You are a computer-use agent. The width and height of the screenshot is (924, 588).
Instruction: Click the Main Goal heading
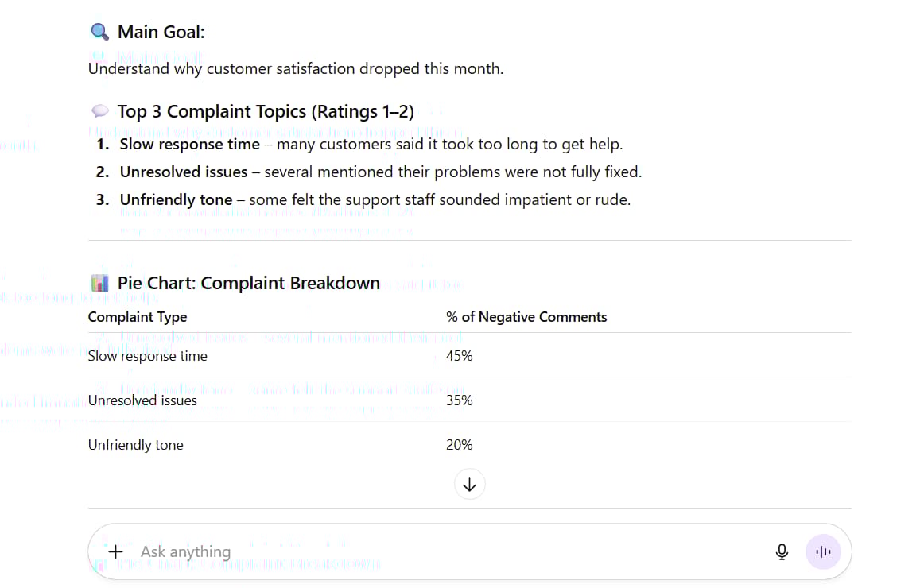[x=161, y=32]
